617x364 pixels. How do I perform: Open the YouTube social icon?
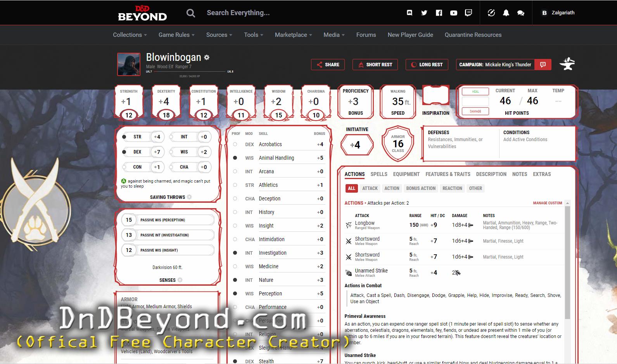[454, 13]
